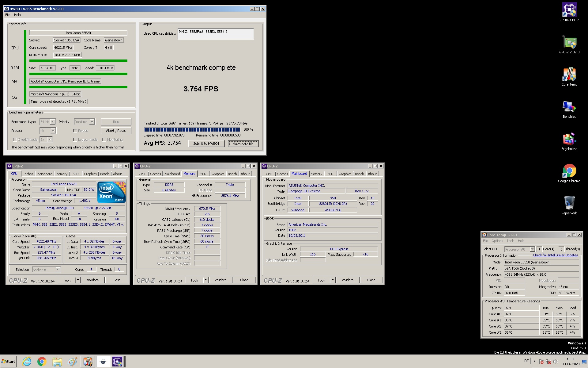Click the benchmark progress bar
The height and width of the screenshot is (368, 588).
pyautogui.click(x=192, y=130)
